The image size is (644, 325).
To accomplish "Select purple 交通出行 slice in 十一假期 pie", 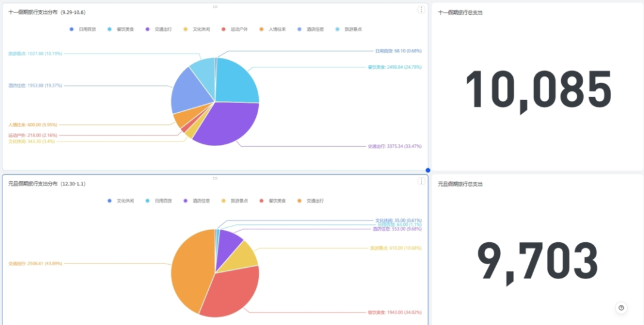I will pos(230,123).
